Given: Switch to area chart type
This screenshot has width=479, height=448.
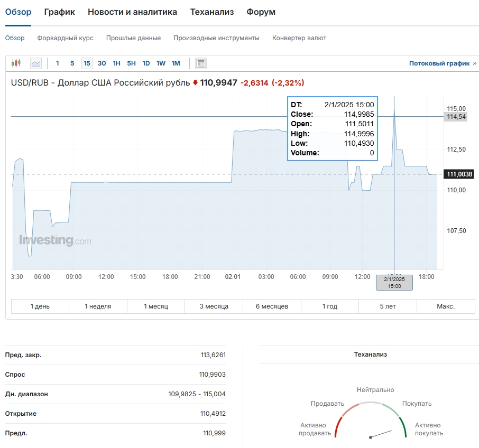Looking at the screenshot, I should pyautogui.click(x=36, y=63).
